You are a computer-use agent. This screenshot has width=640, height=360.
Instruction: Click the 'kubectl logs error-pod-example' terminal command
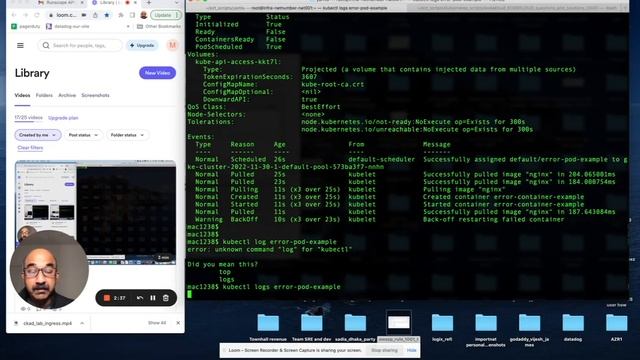tap(282, 287)
